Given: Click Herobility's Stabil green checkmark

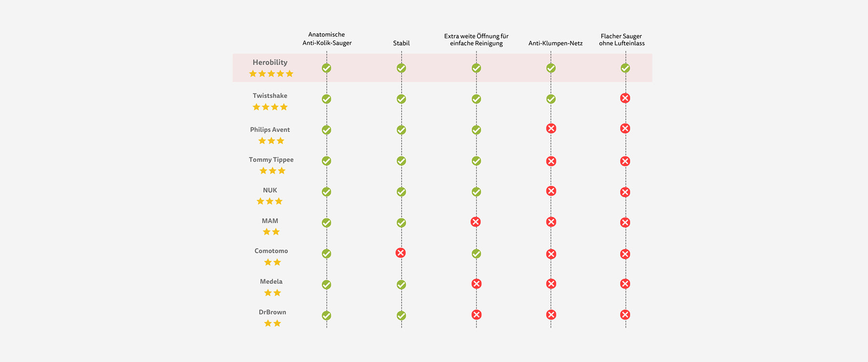Looking at the screenshot, I should [x=401, y=68].
